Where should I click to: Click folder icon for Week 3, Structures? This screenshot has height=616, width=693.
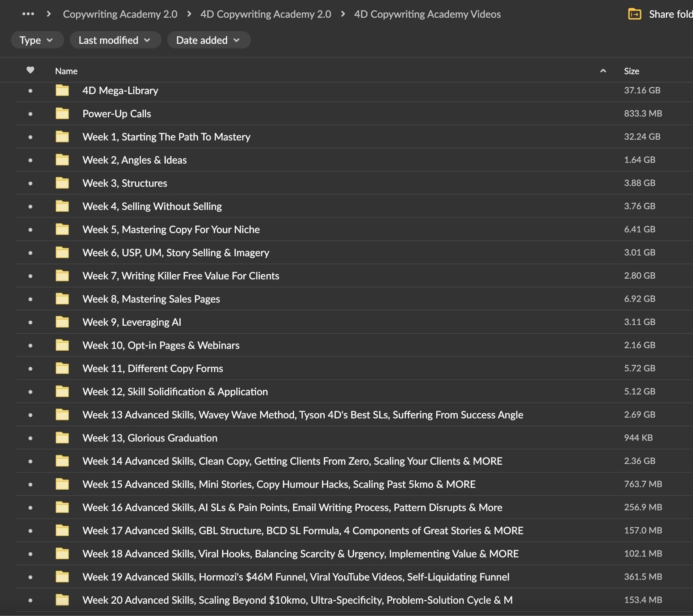click(62, 183)
